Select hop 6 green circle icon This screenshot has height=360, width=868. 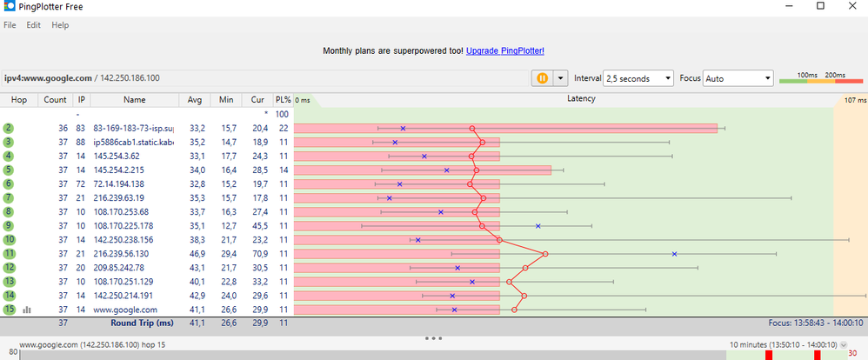[x=8, y=183]
